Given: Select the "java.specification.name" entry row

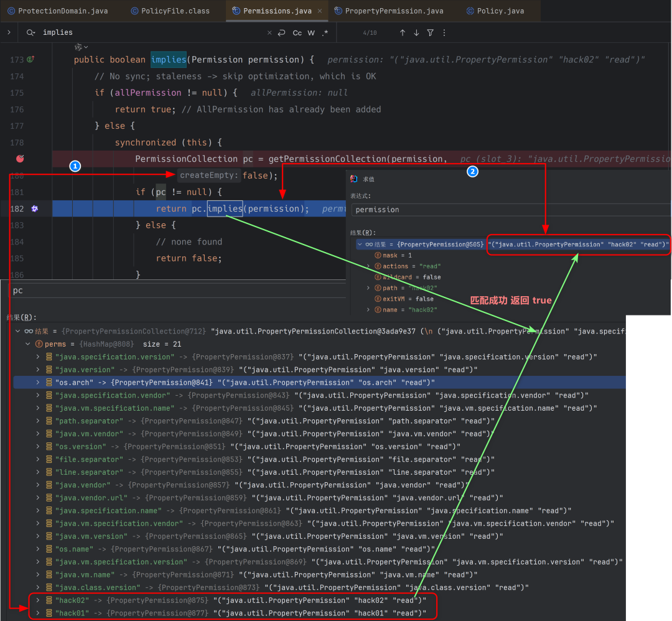Looking at the screenshot, I should tap(320, 511).
